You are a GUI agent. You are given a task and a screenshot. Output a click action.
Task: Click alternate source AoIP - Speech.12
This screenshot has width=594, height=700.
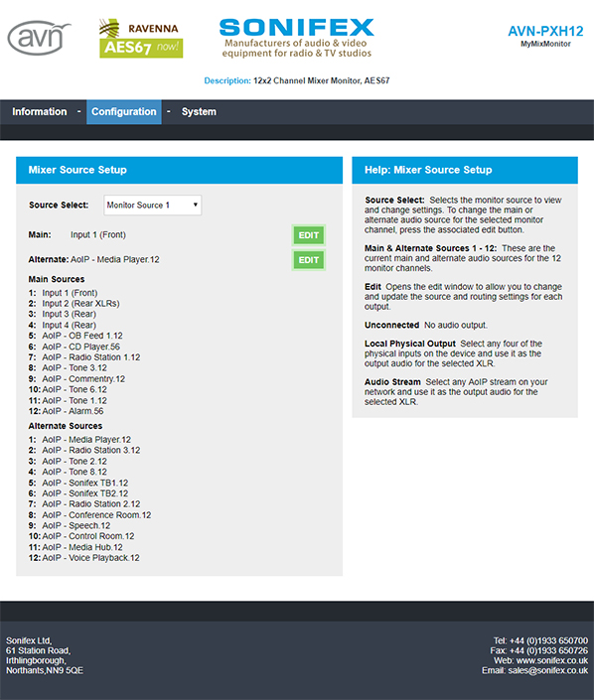click(75, 525)
